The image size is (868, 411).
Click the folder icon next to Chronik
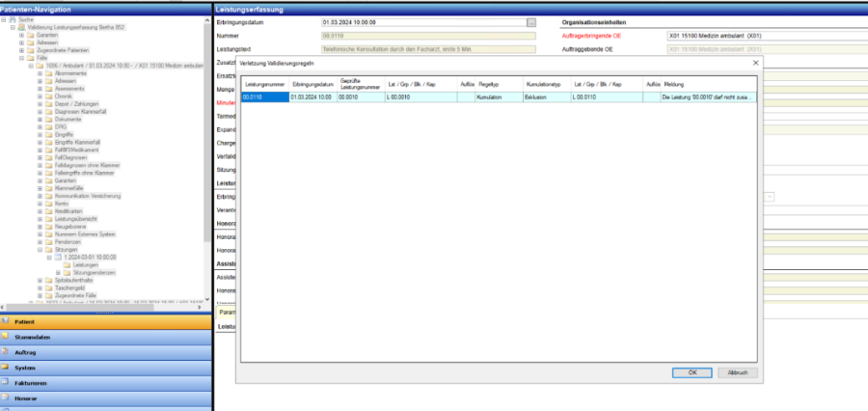coord(49,96)
